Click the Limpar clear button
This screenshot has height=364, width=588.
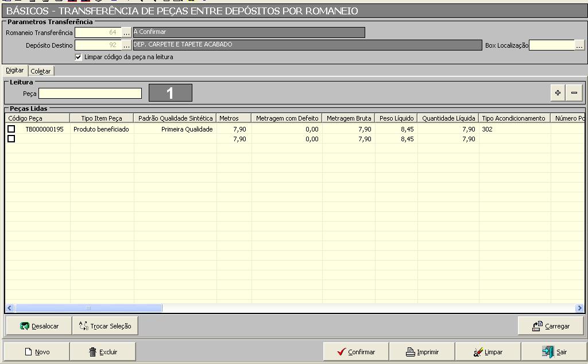(x=488, y=352)
